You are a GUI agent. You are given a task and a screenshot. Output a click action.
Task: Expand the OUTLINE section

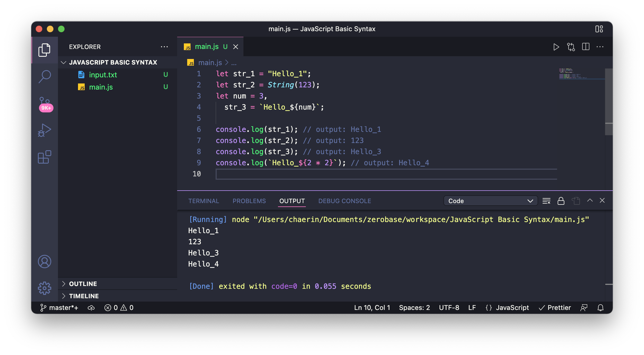coord(83,284)
